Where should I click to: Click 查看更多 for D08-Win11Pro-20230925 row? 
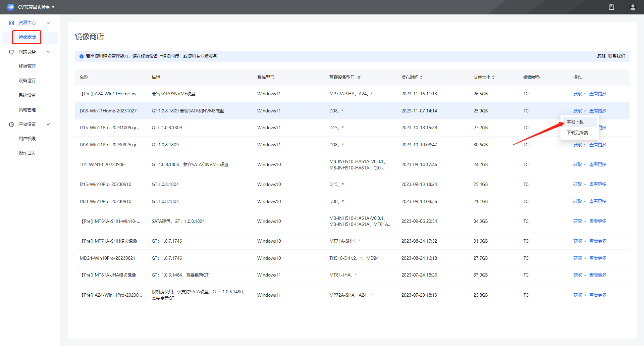point(598,145)
